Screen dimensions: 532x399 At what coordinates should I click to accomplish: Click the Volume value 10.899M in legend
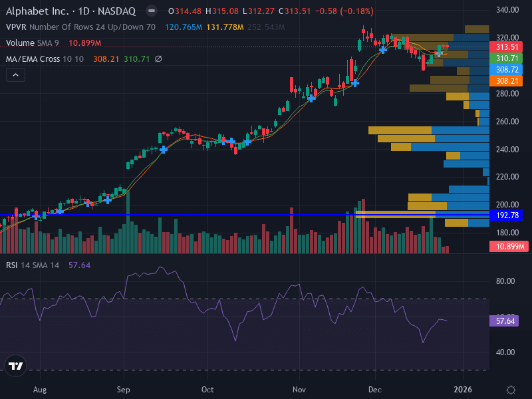tap(85, 43)
